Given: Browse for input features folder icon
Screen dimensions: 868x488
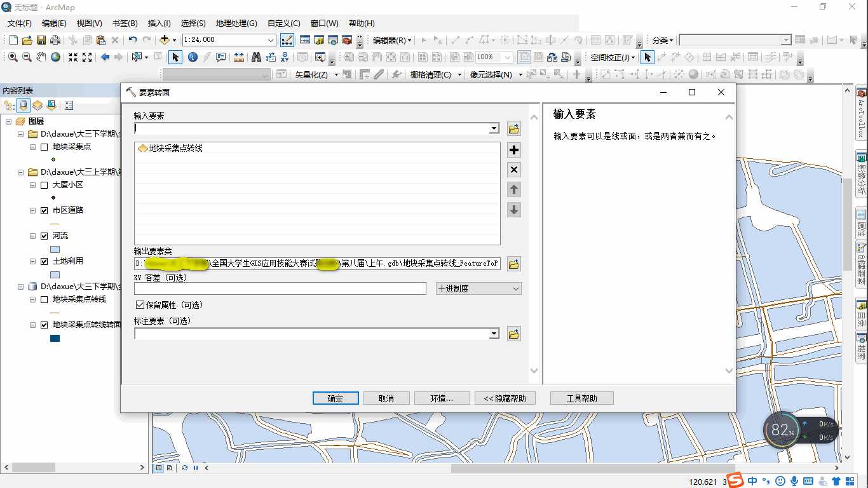Looking at the screenshot, I should pyautogui.click(x=514, y=129).
